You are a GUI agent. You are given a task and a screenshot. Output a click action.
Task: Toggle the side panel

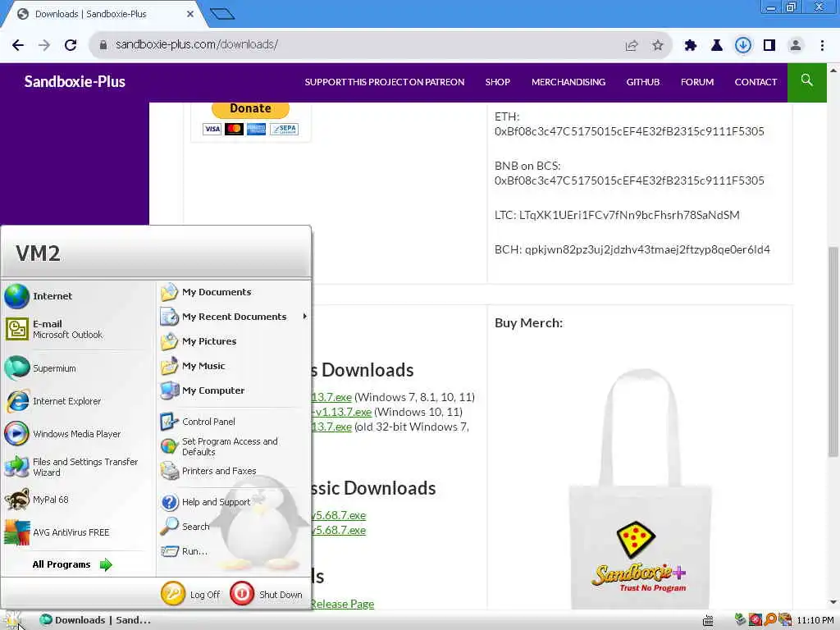coord(769,46)
